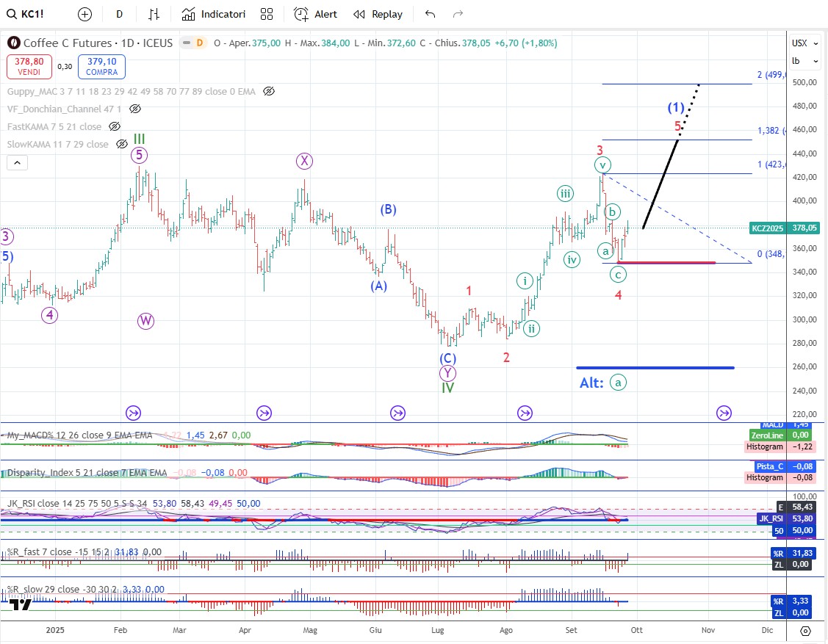Open the Indicatori menu
Screen dimensions: 828x644
214,14
